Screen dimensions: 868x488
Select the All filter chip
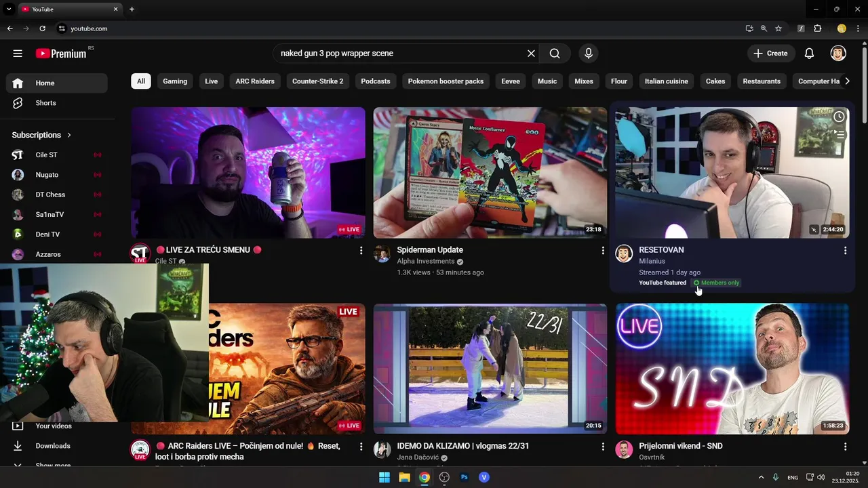[140, 81]
